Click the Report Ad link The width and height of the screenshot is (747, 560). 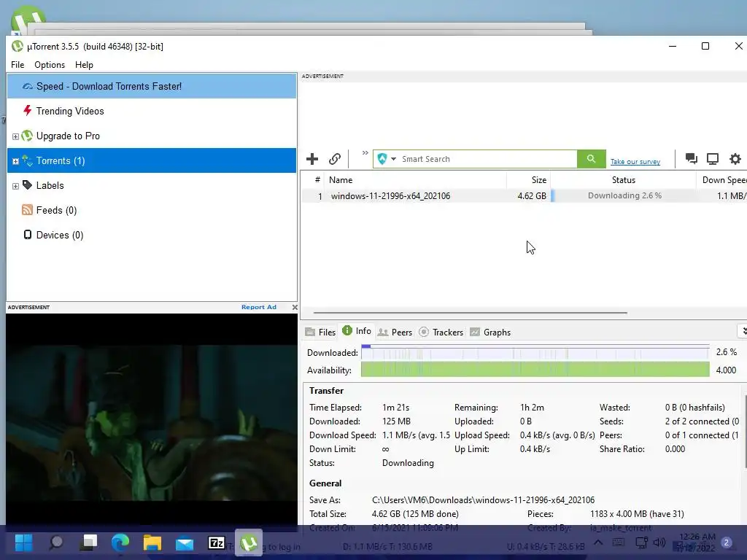tap(259, 307)
